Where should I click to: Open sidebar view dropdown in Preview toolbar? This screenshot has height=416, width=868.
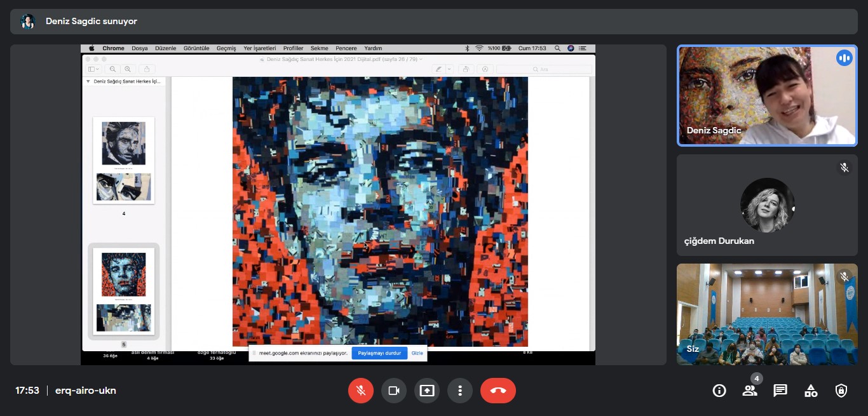(94, 69)
